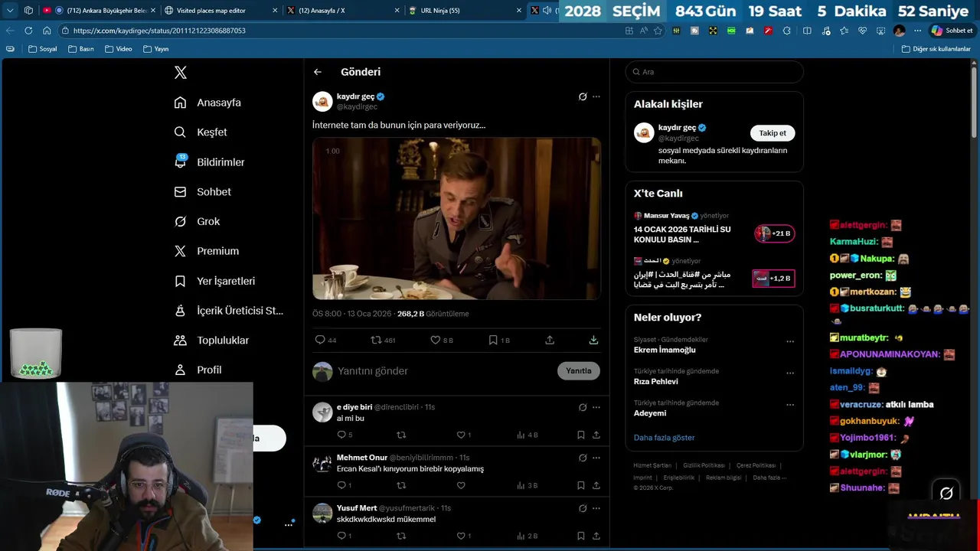Like Mehmet Onur's reply
This screenshot has height=551, width=980.
461,485
